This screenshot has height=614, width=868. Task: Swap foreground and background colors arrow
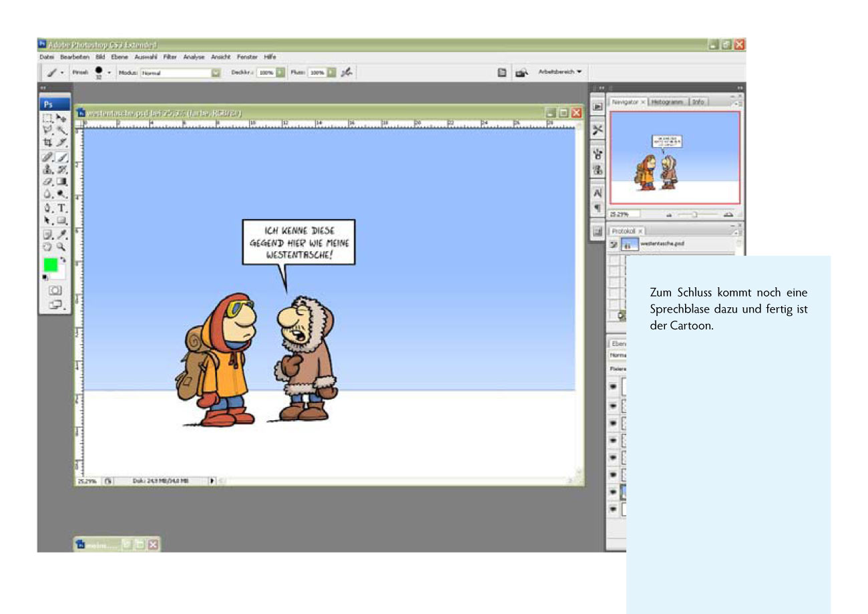tap(63, 259)
